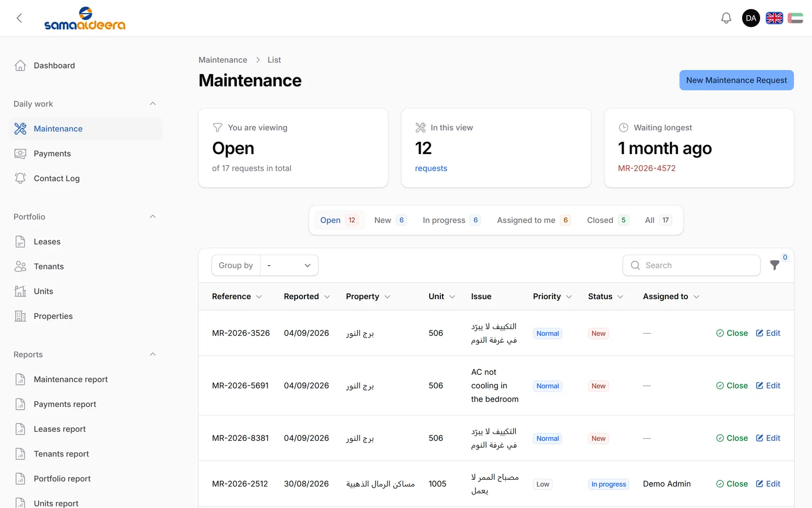Select the Closed tab
Image resolution: width=812 pixels, height=508 pixels.
(x=608, y=220)
